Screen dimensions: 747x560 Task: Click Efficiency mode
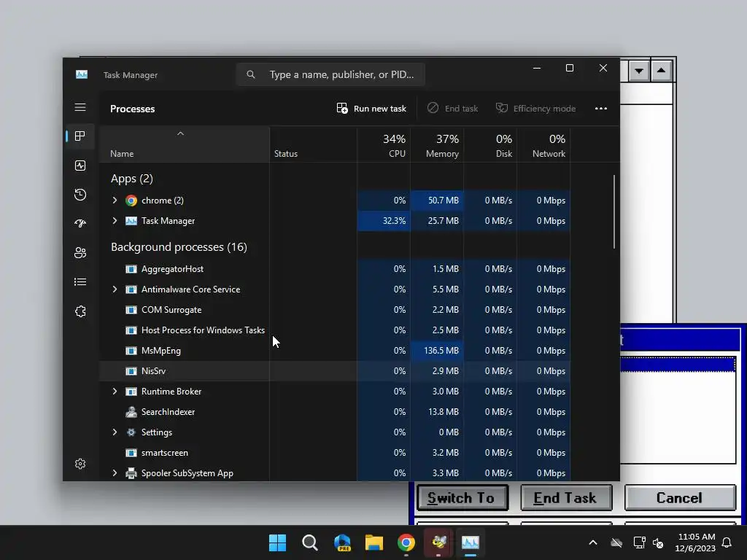point(536,109)
